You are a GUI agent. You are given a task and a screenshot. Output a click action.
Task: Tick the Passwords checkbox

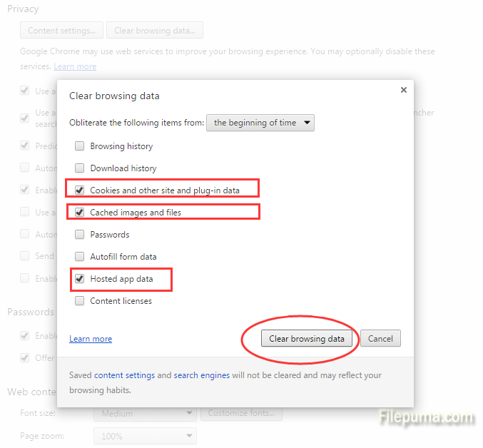pyautogui.click(x=79, y=235)
